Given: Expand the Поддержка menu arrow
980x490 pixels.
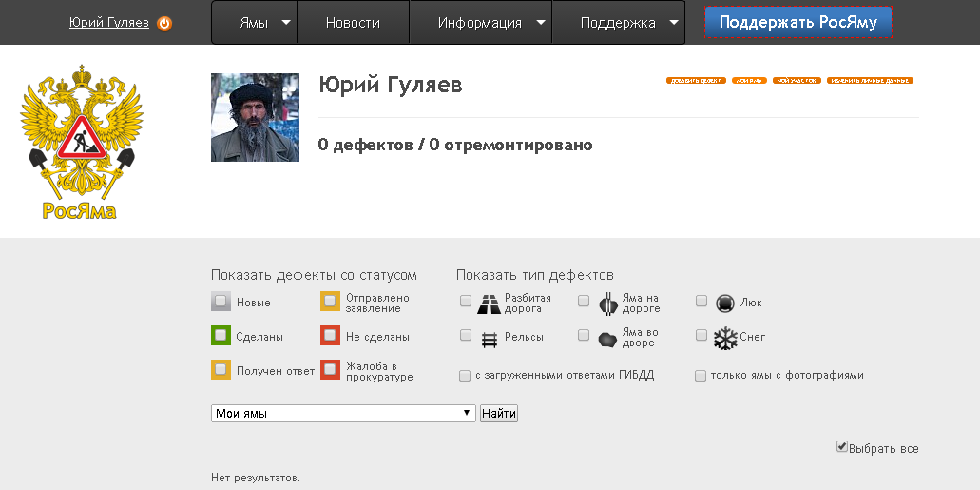Looking at the screenshot, I should [674, 23].
